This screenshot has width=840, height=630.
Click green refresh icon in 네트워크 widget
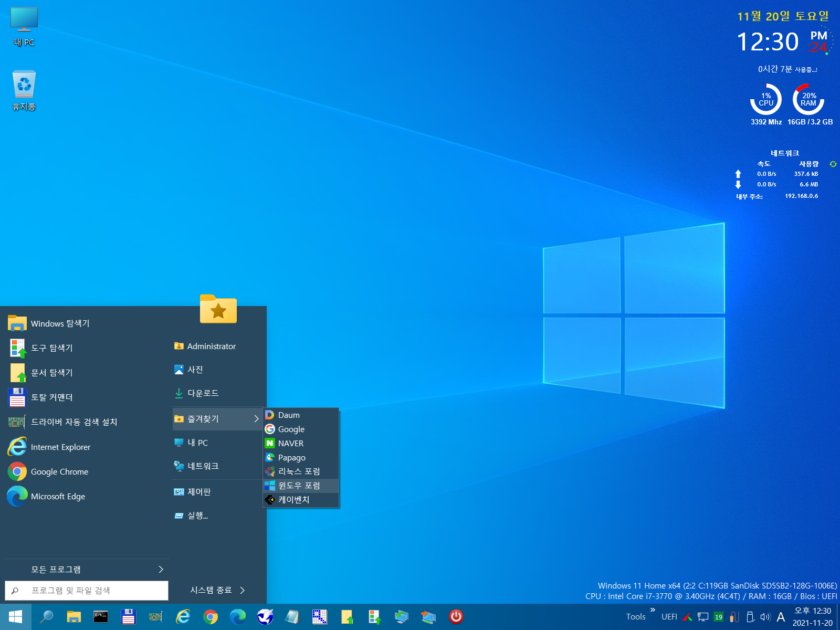[833, 164]
